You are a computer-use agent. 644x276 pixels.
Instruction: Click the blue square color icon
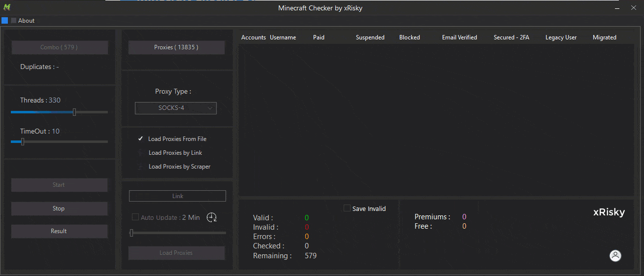(4, 21)
